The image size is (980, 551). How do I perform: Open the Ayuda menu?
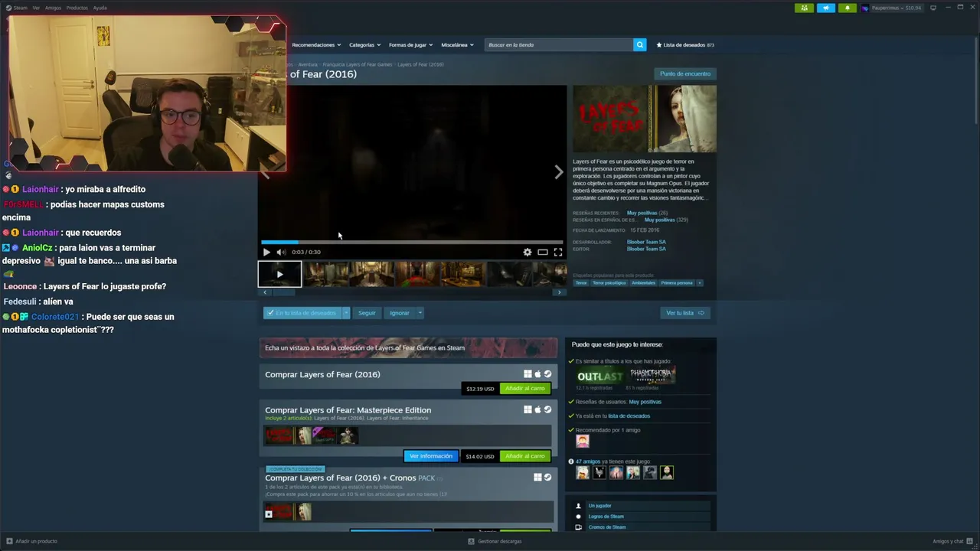[100, 8]
